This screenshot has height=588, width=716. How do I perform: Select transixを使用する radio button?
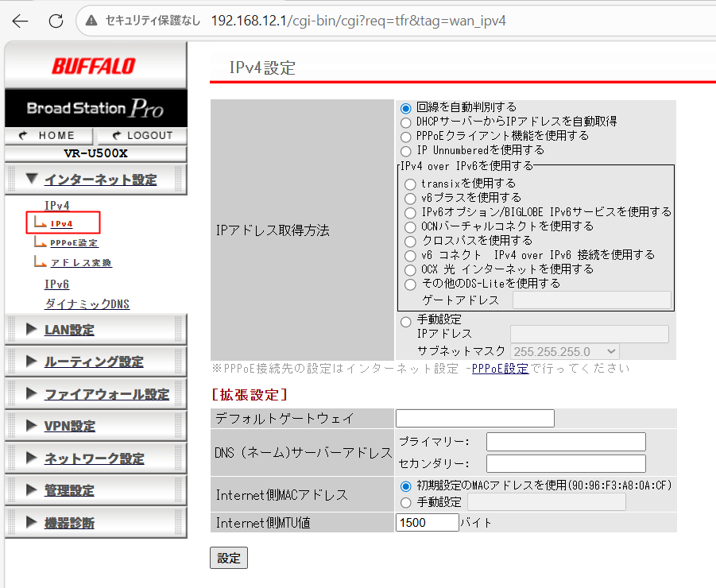[410, 184]
